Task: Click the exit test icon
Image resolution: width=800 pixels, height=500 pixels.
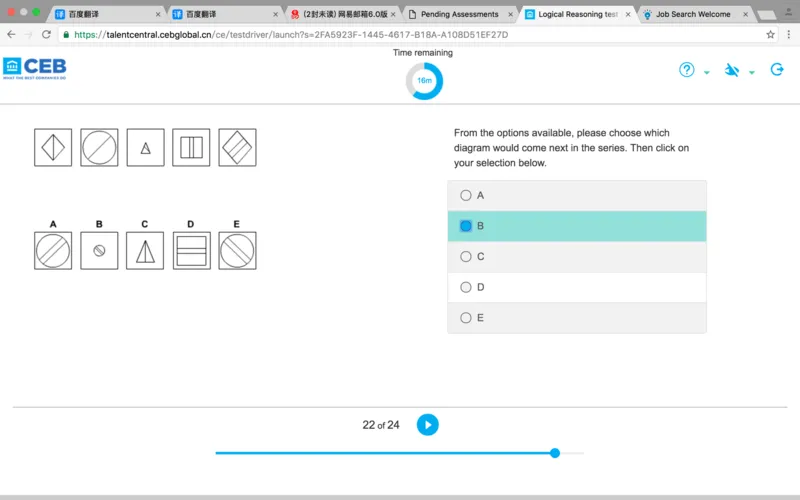Action: (777, 70)
